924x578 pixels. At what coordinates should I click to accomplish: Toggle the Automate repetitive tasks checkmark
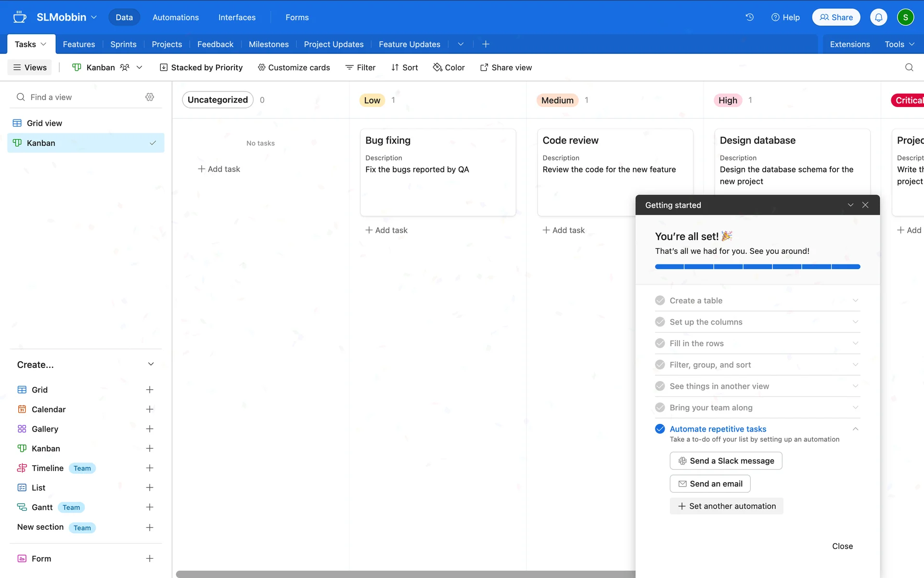pyautogui.click(x=660, y=429)
